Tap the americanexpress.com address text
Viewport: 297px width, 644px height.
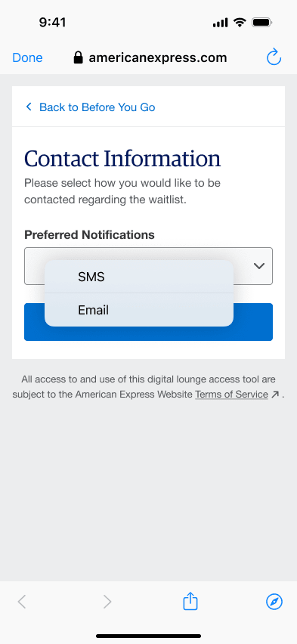(158, 57)
